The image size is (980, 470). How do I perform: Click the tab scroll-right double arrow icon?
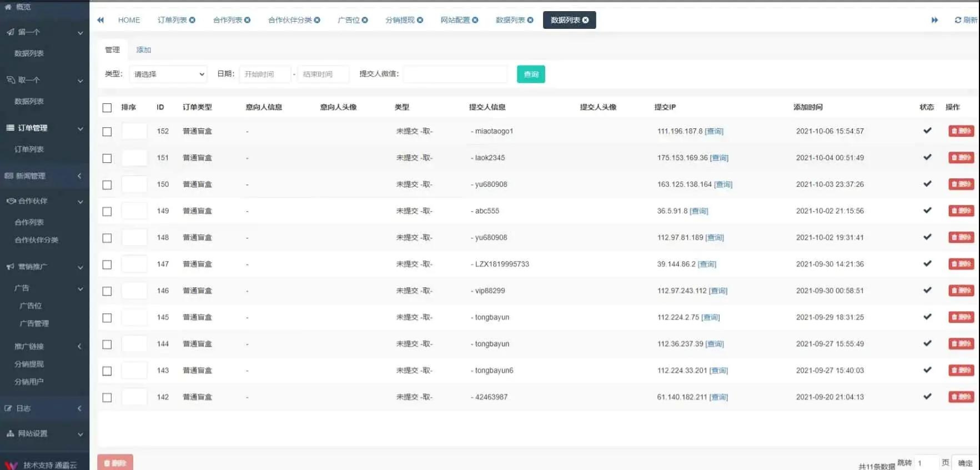(934, 20)
